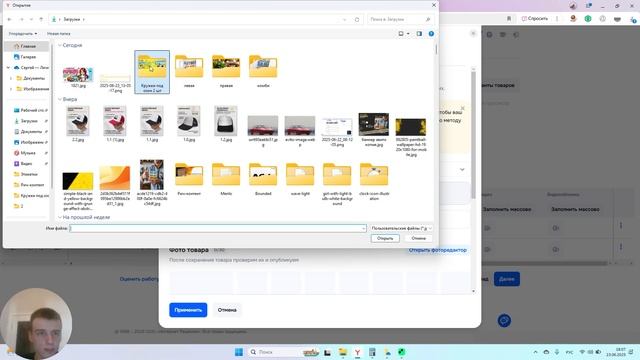Show hidden system tray icons

535,352
